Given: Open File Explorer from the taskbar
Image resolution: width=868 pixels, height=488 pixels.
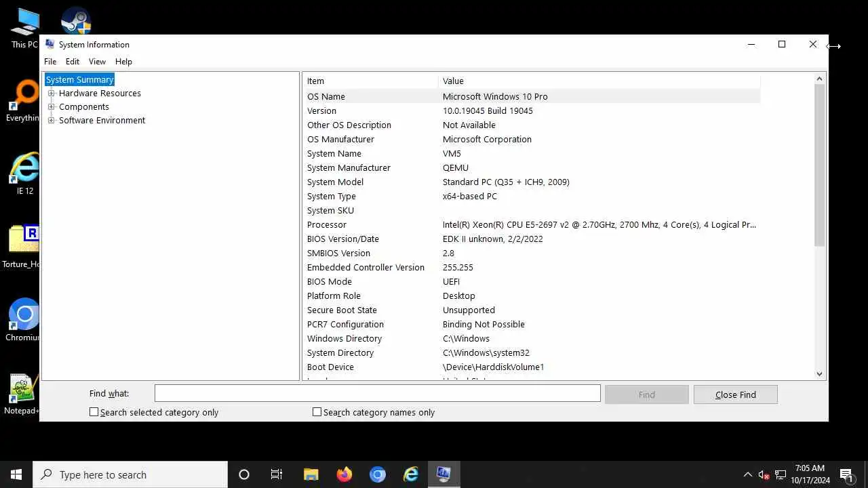Looking at the screenshot, I should 311,474.
